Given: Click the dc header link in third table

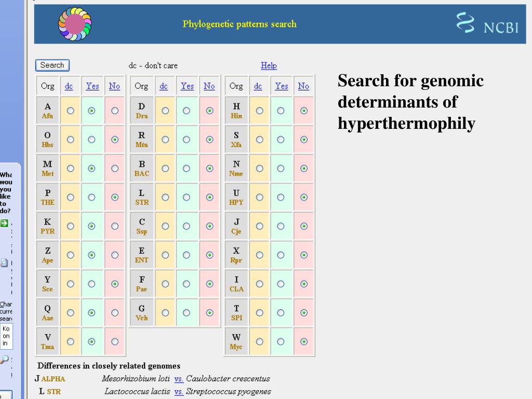Looking at the screenshot, I should click(x=258, y=86).
